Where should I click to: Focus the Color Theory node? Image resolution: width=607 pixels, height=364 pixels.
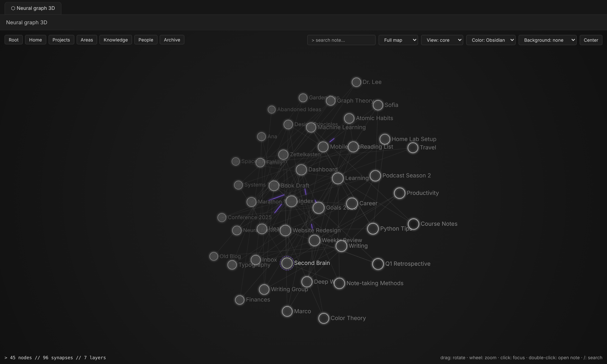(x=324, y=318)
